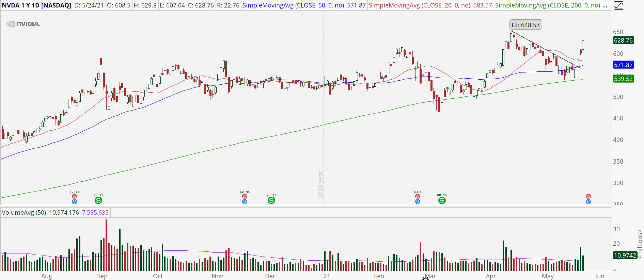
Task: Click the 10.9742 volume average tag
Action: tap(625, 255)
